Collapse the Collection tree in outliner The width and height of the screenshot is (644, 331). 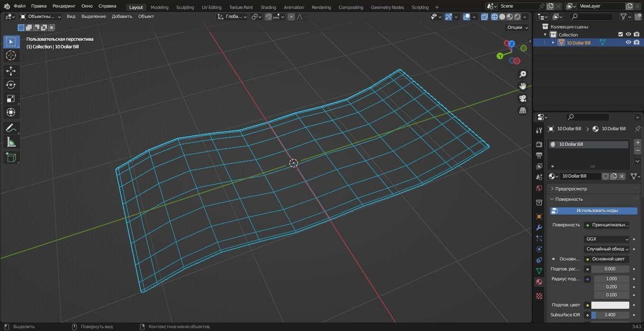[x=545, y=35]
